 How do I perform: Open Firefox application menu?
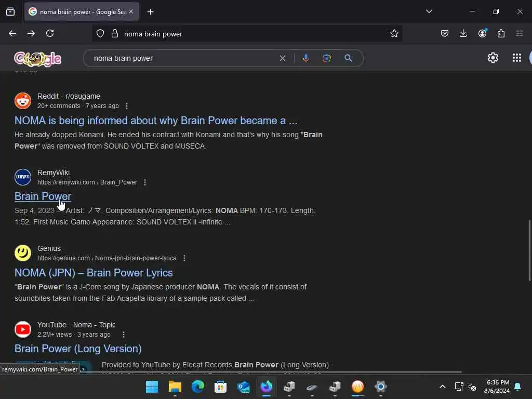click(x=520, y=33)
